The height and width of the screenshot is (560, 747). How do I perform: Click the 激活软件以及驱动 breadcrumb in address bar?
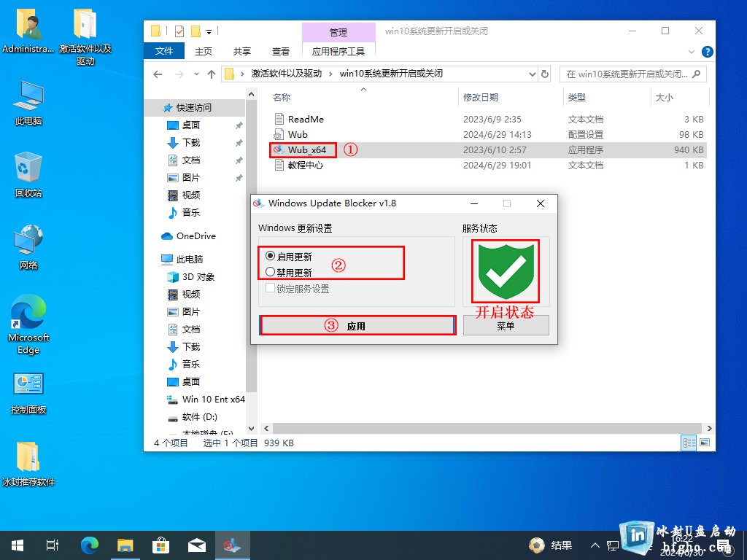coord(287,74)
